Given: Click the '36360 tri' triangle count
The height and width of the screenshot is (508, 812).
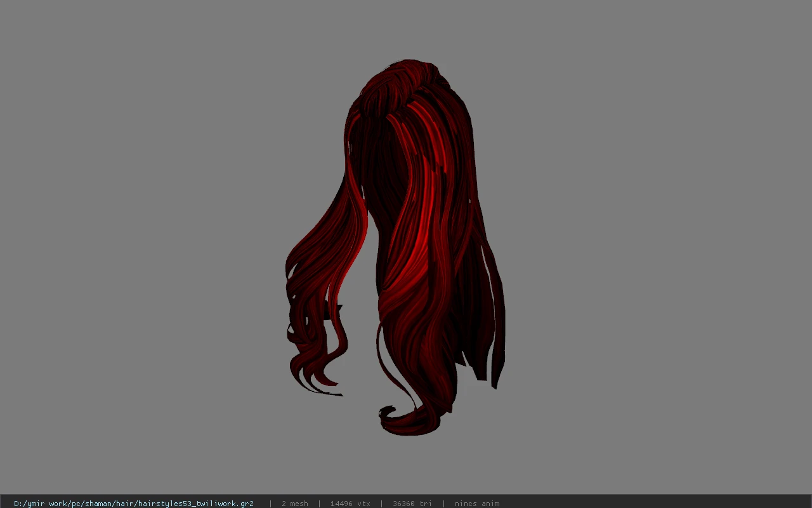Looking at the screenshot, I should click(x=412, y=504).
